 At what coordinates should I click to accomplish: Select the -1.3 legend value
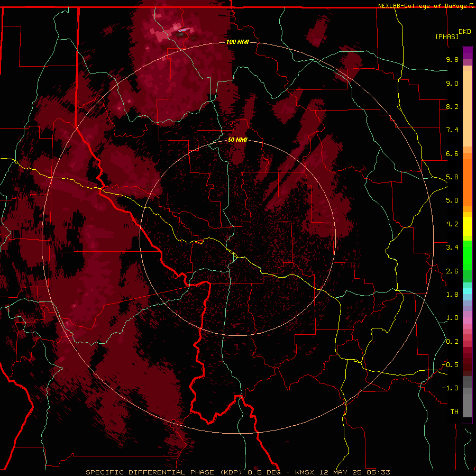click(450, 388)
